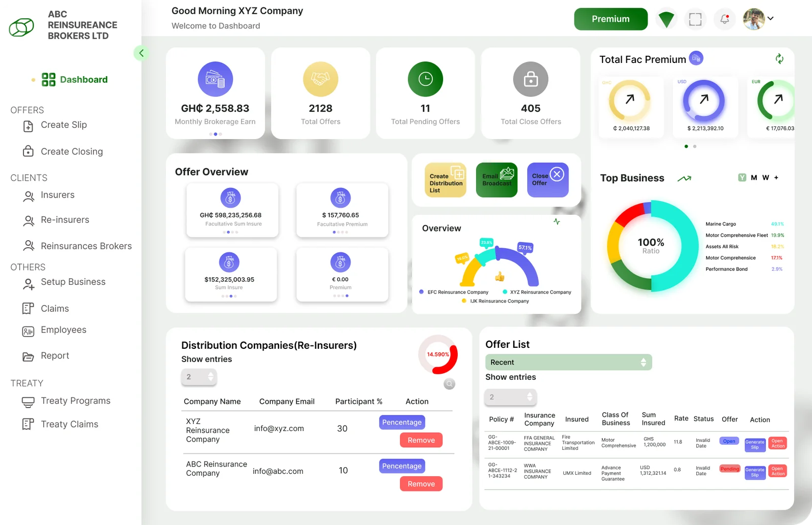
Task: Click Generate Slip for FFA General Insurance
Action: pyautogui.click(x=755, y=444)
